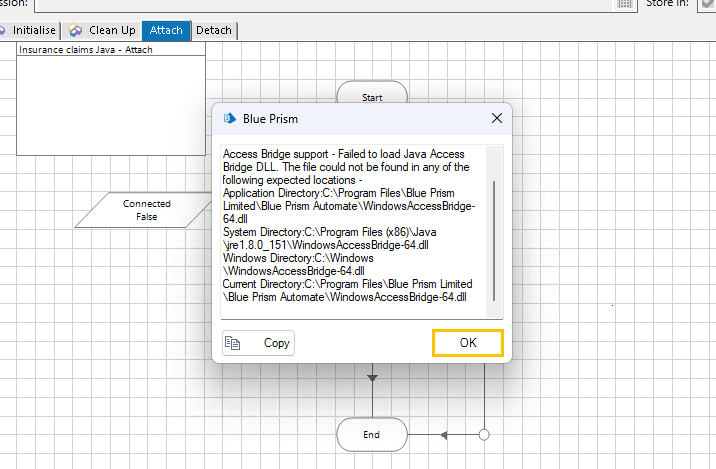716x469 pixels.
Task: Close the Blue Prism dialog with X
Action: pos(497,118)
